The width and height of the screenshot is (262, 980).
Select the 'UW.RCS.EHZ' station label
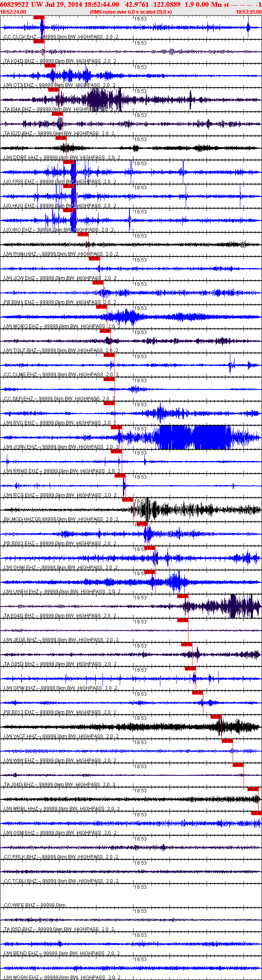[x=19, y=495]
